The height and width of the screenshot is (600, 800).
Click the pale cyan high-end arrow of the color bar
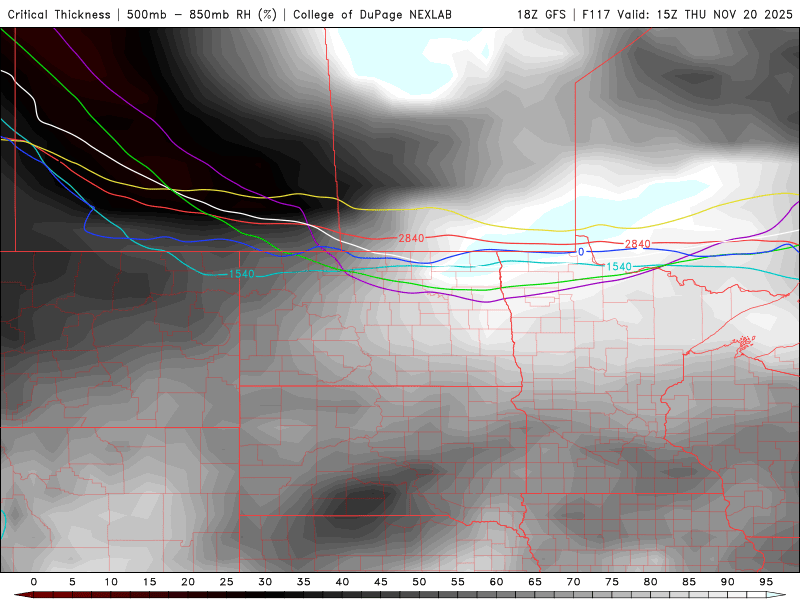point(776,595)
